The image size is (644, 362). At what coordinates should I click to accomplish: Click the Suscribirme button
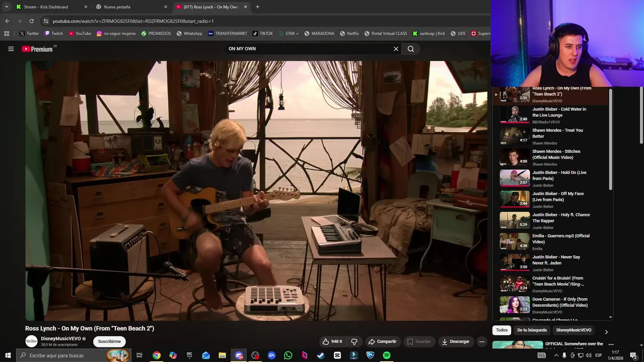109,341
